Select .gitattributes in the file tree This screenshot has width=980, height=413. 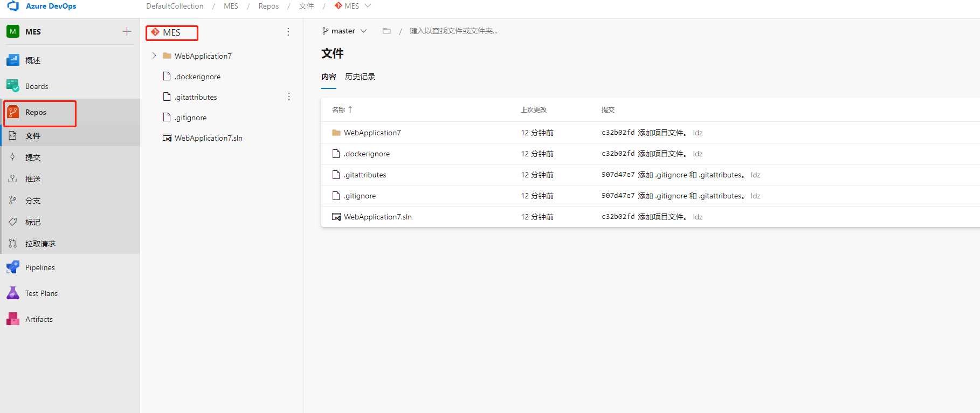pyautogui.click(x=196, y=97)
